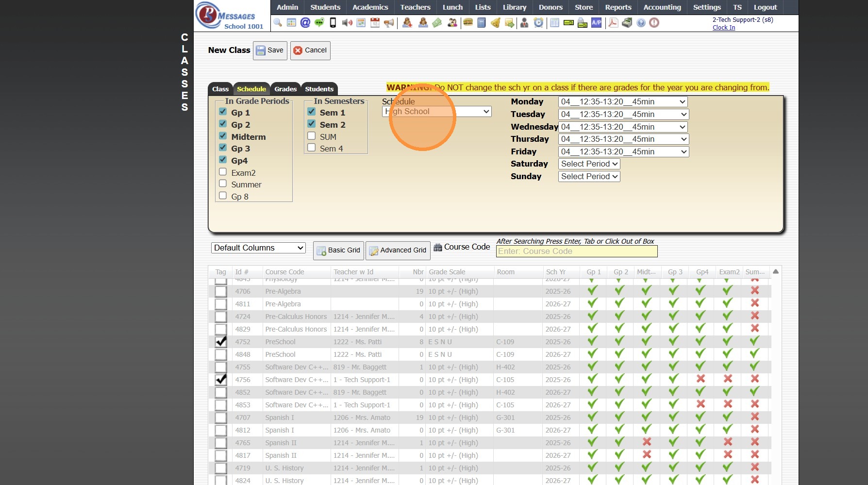The width and height of the screenshot is (868, 485).
Task: Open the Saturday Select Period dropdown
Action: pos(589,164)
